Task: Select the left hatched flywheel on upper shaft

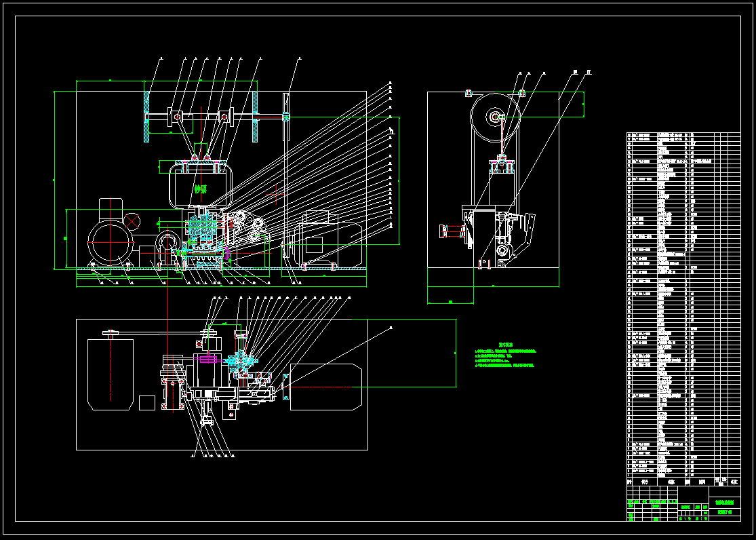Action: click(146, 117)
